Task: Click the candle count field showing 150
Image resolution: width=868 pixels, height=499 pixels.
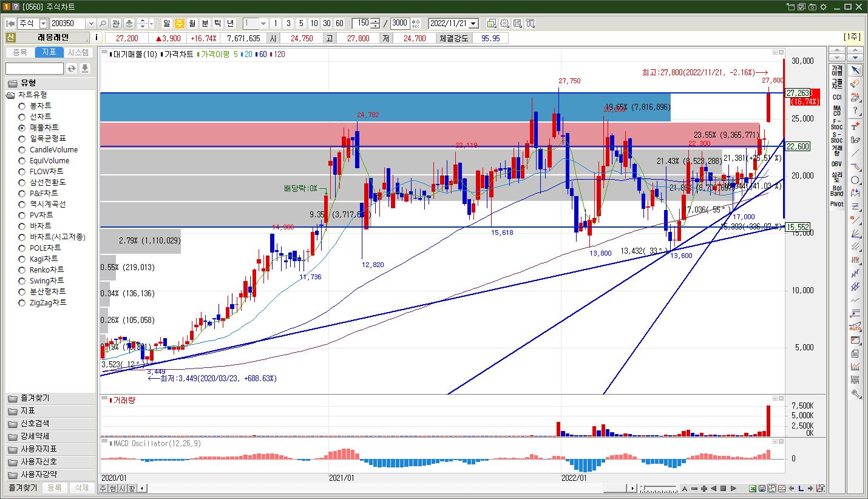Action: click(x=361, y=23)
